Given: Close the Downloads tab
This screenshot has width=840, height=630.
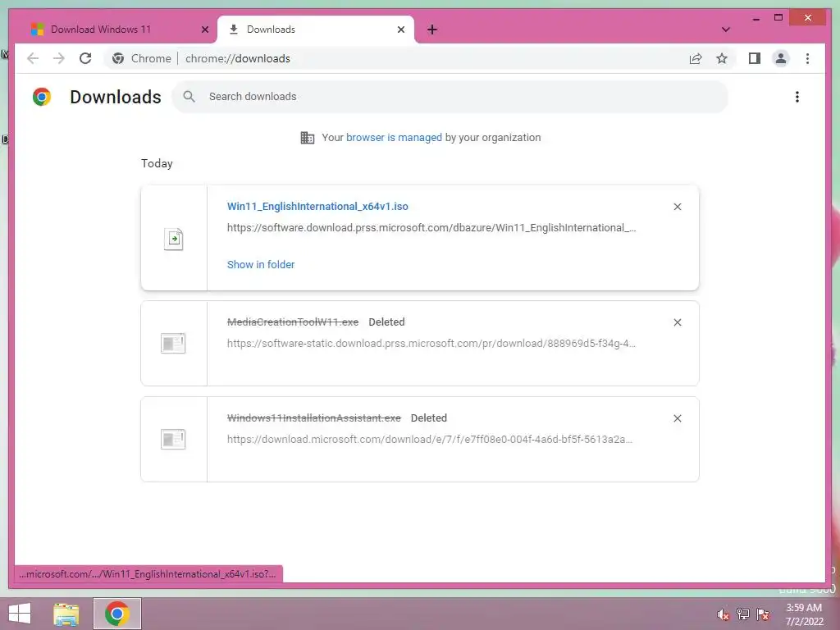Looking at the screenshot, I should coord(400,30).
